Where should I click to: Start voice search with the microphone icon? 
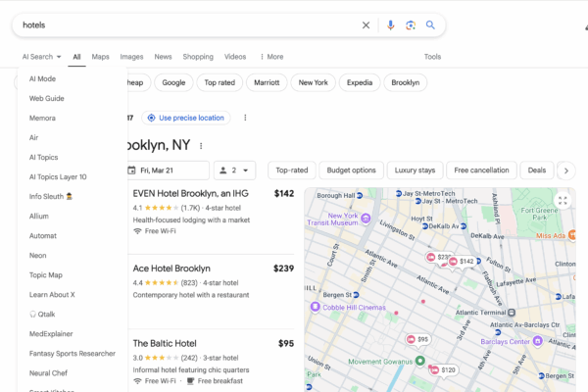[x=390, y=25]
